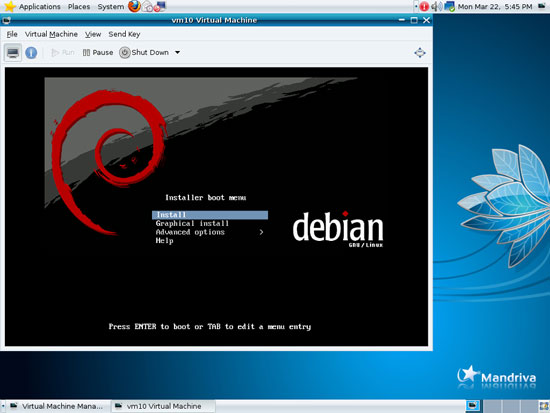550x413 pixels.
Task: Open the Virtual Machine menu
Action: coord(51,34)
